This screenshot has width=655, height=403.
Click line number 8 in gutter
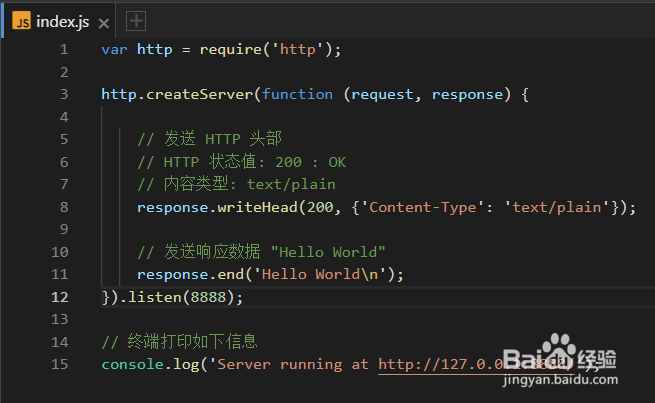coord(64,207)
